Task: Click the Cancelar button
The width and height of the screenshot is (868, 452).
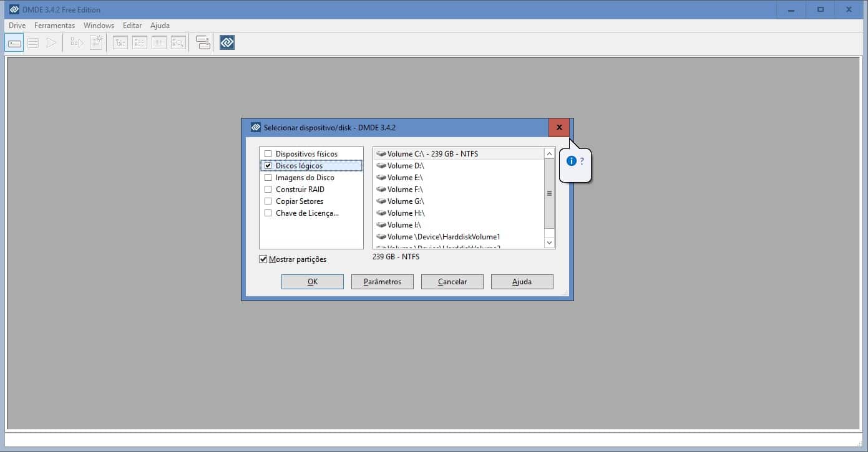Action: click(452, 282)
